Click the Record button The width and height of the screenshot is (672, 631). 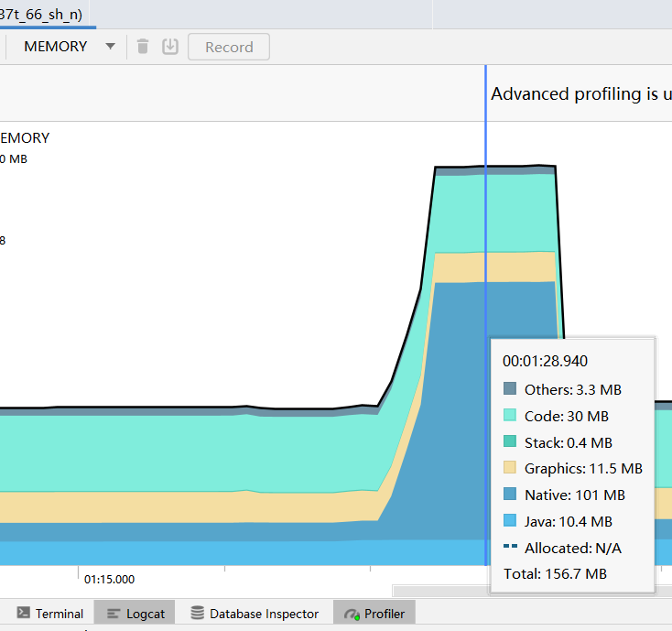pos(229,47)
